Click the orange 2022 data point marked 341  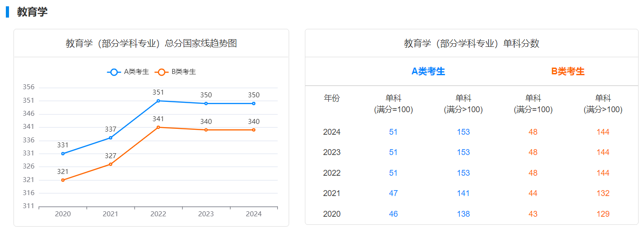tap(159, 128)
